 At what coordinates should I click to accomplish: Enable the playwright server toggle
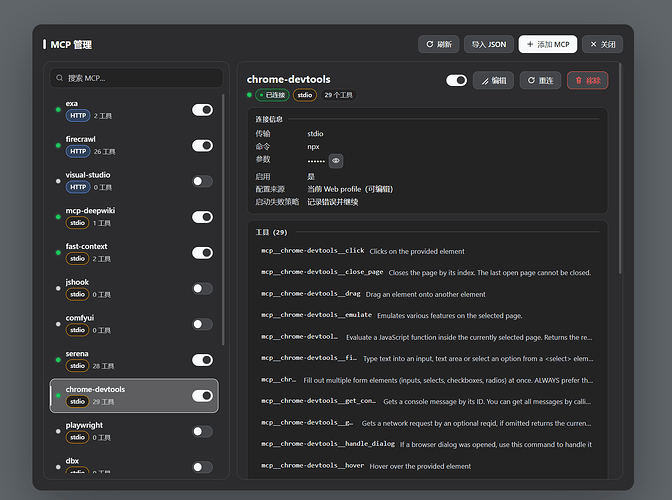point(202,431)
